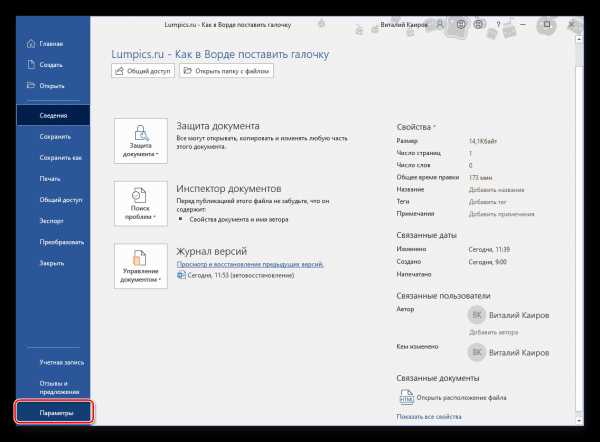600x442 pixels.
Task: Click the HTML file location icon
Action: click(x=406, y=397)
